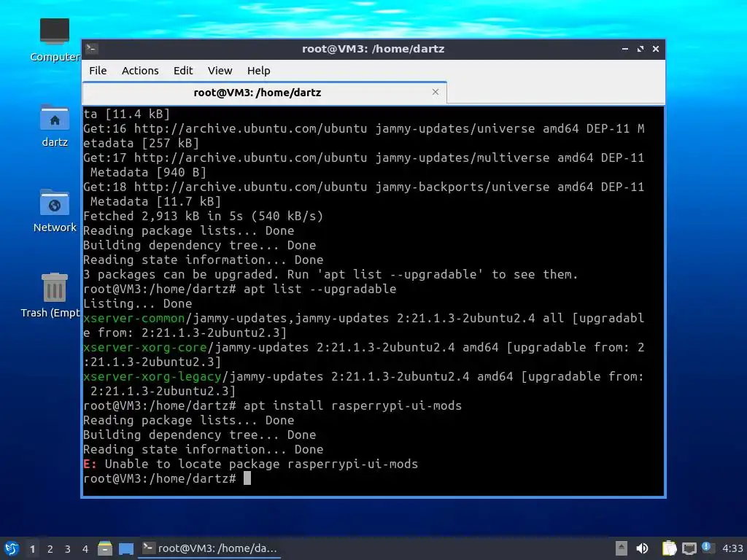Select the root@VM3: /home/dartz terminal tab

pos(264,93)
